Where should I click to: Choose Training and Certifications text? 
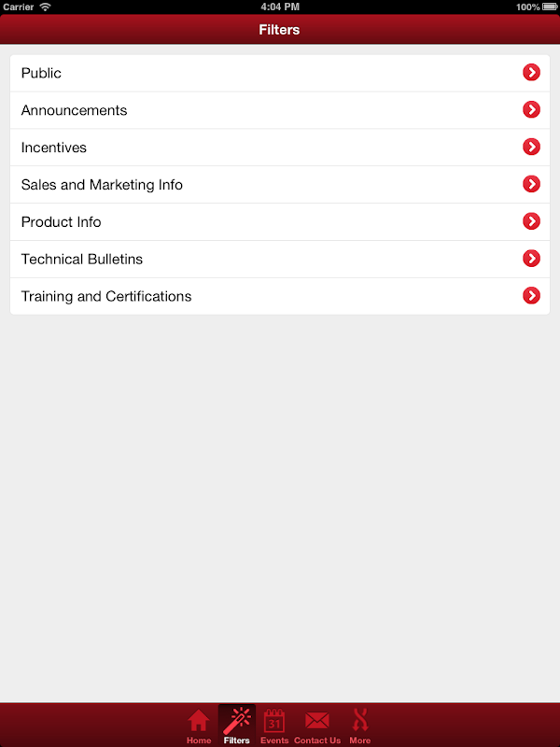106,296
